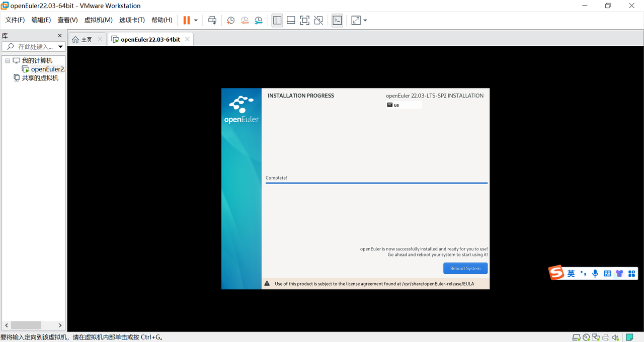The width and height of the screenshot is (644, 342).
Task: Collapse the 我的计算机 tree node
Action: pos(8,61)
